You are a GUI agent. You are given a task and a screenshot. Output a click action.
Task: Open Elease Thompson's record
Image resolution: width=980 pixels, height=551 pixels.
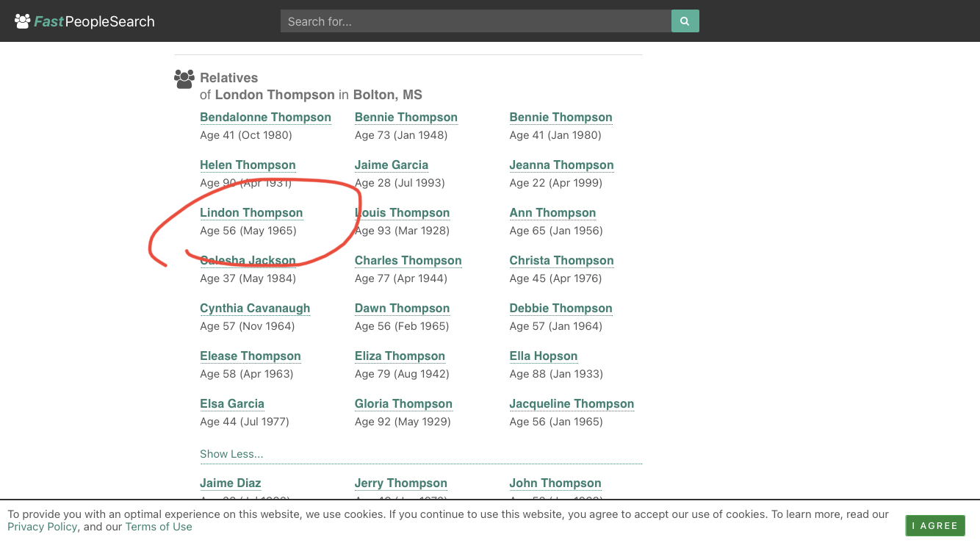click(251, 356)
